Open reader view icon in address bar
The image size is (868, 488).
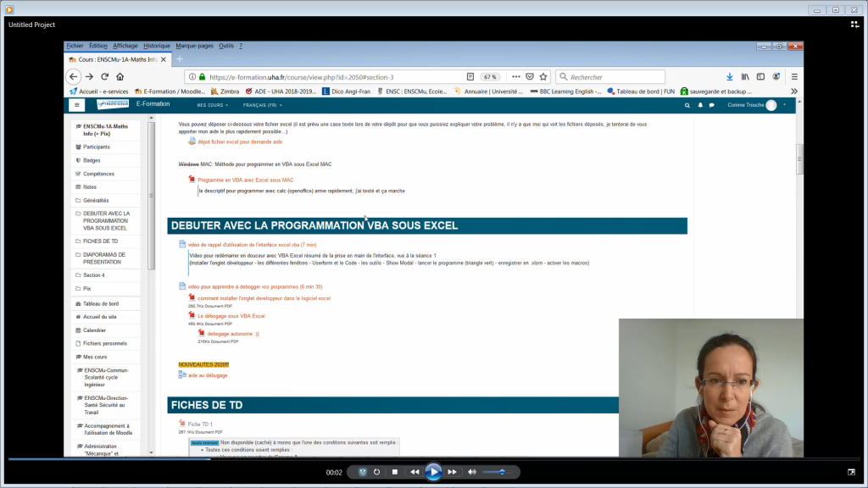470,77
